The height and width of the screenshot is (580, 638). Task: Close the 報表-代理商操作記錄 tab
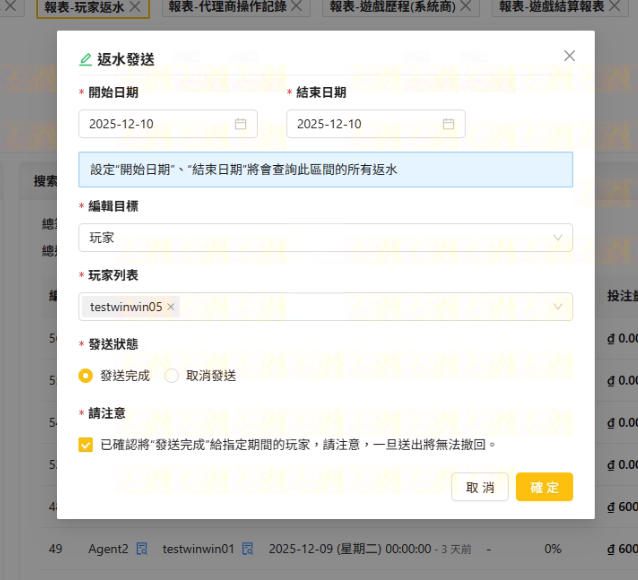[x=303, y=8]
